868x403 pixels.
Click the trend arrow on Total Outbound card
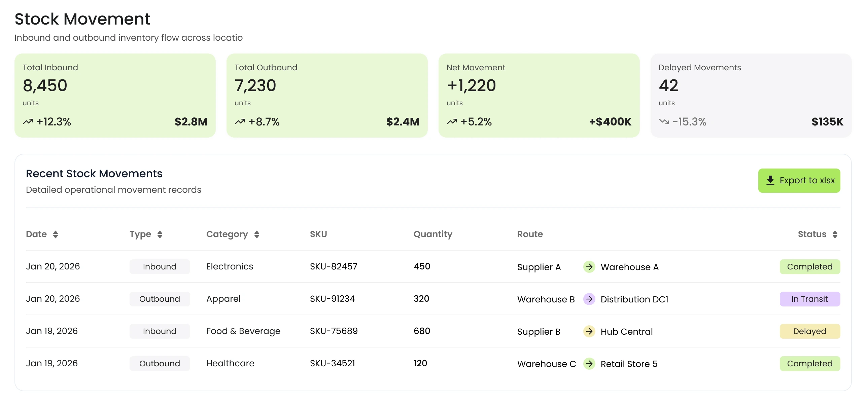[x=240, y=121]
